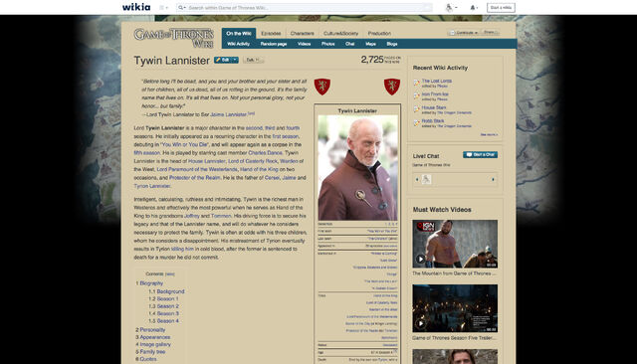Open the hub menu dropdown beside Wikia logo
This screenshot has width=637, height=364.
tap(163, 7)
